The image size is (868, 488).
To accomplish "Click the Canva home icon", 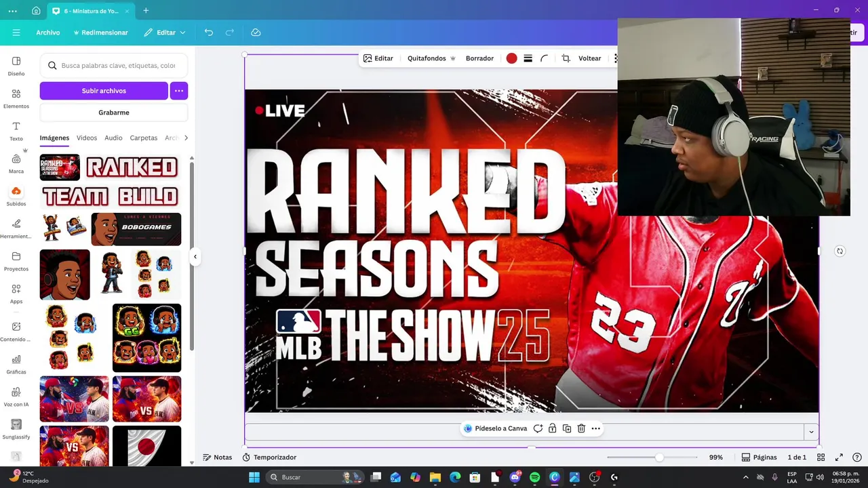I will (x=36, y=11).
